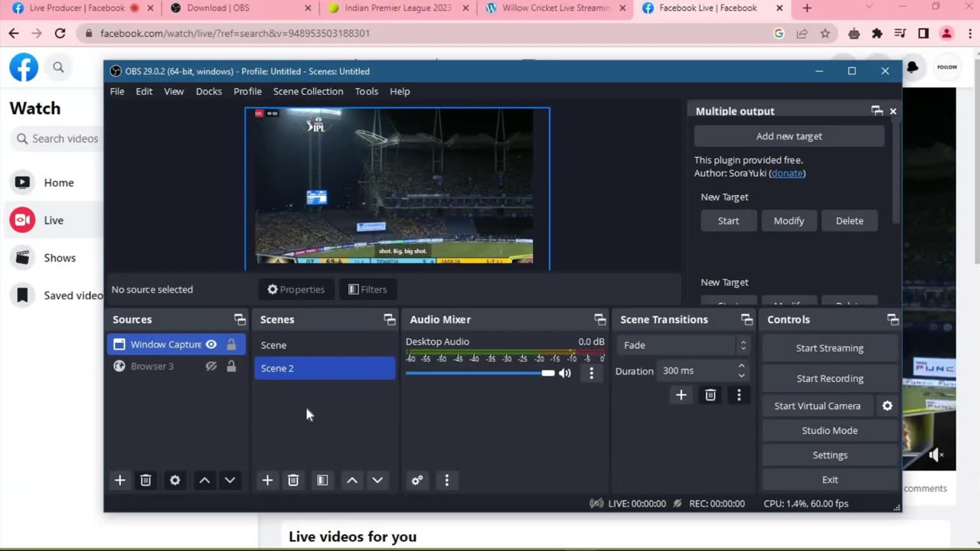
Task: Increase Duration with the up stepper arrow
Action: click(x=741, y=366)
